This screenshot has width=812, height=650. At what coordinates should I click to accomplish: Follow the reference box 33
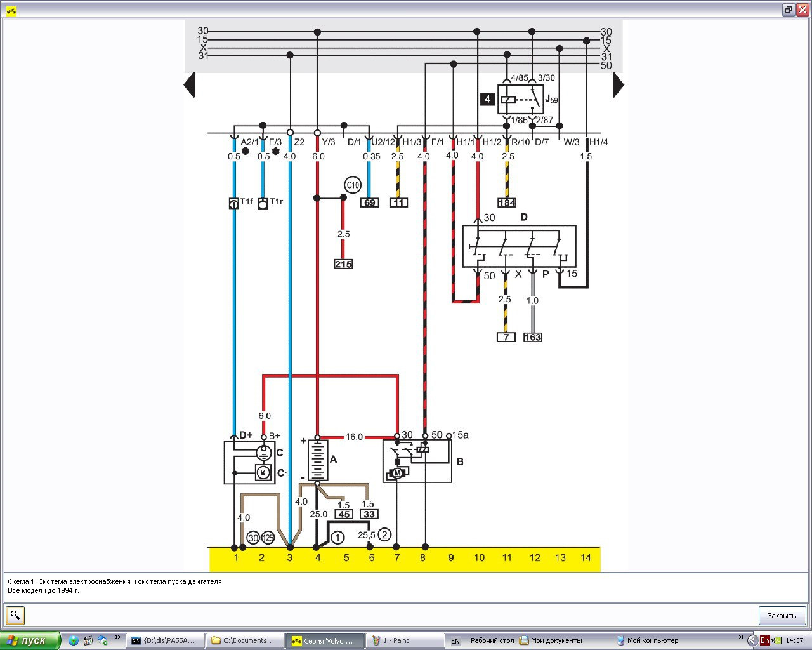point(369,514)
